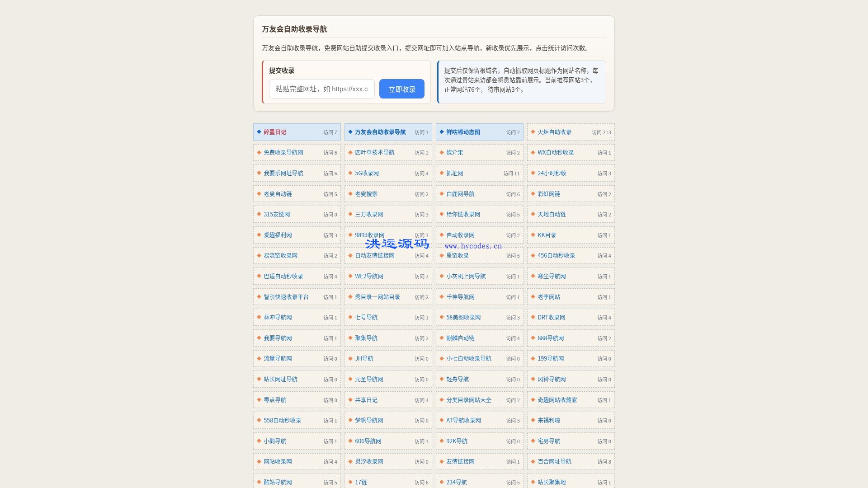Open 爱趣福利网 link
The height and width of the screenshot is (488, 868).
pos(278,235)
